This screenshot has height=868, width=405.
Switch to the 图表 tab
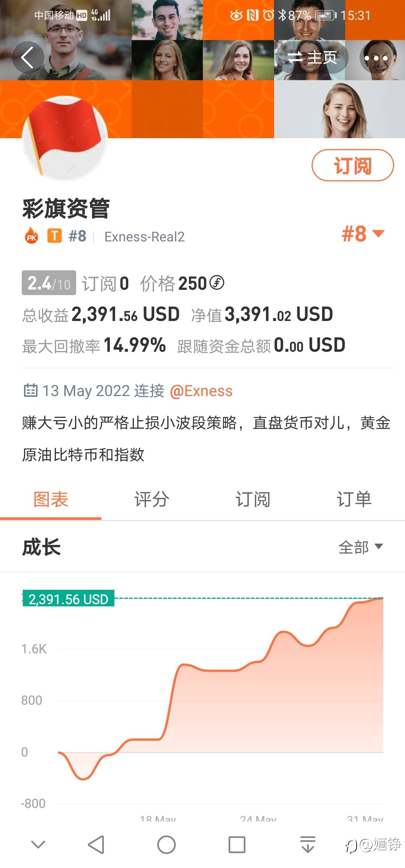point(51,500)
